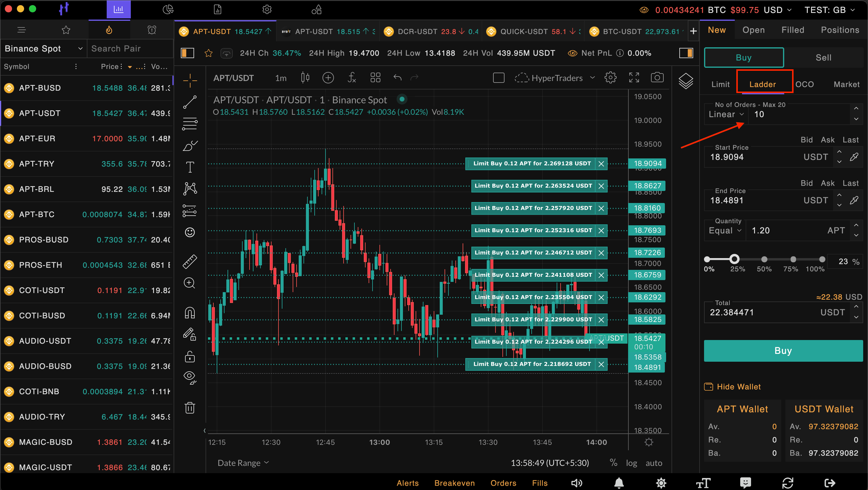Switch to the Open orders tab
This screenshot has width=868, height=490.
point(753,30)
